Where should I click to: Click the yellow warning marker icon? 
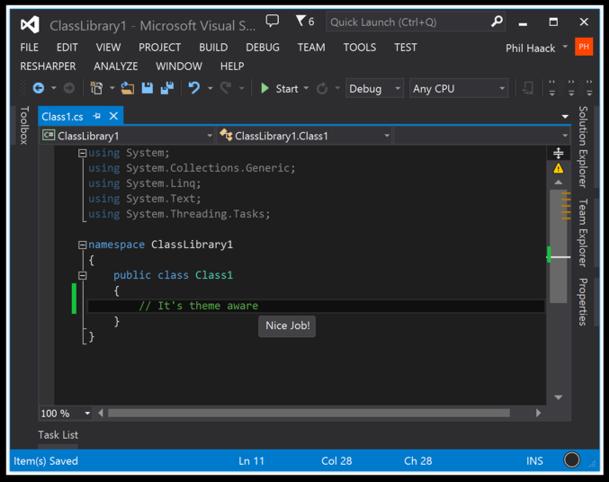tap(559, 168)
